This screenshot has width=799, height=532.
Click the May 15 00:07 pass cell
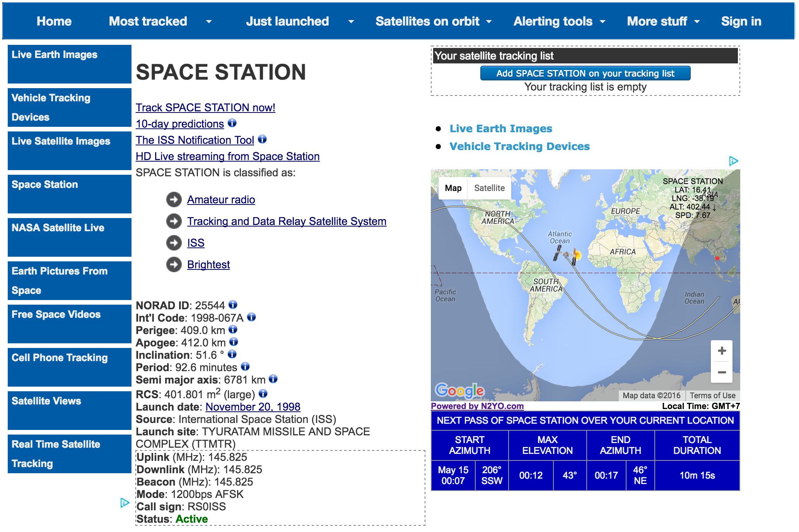point(453,475)
